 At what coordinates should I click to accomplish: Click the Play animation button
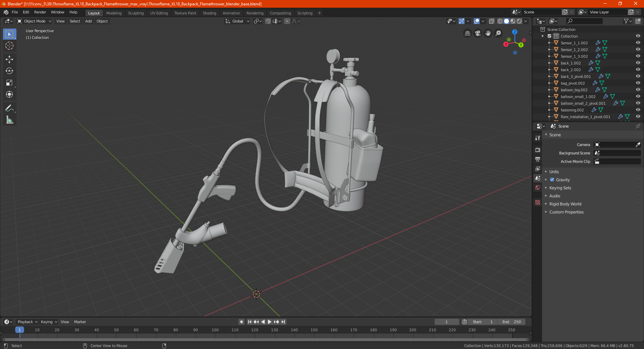click(x=270, y=322)
